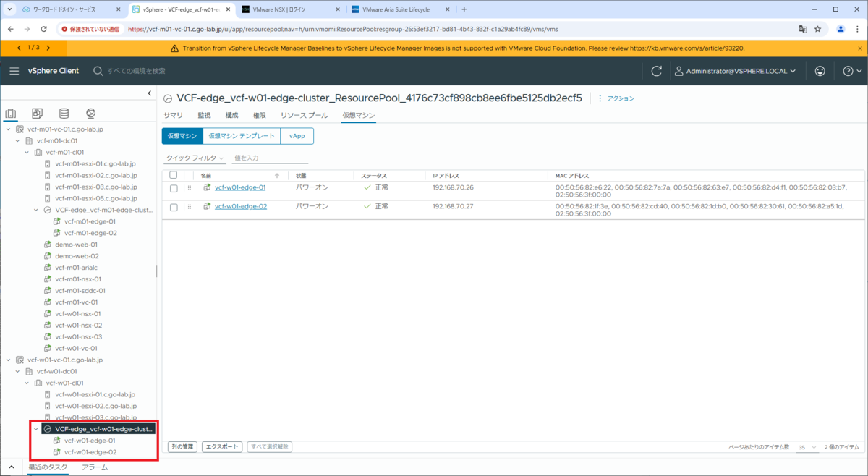The image size is (868, 476).
Task: Check the box for vcf-w01-edge-01 row
Action: pyautogui.click(x=173, y=188)
